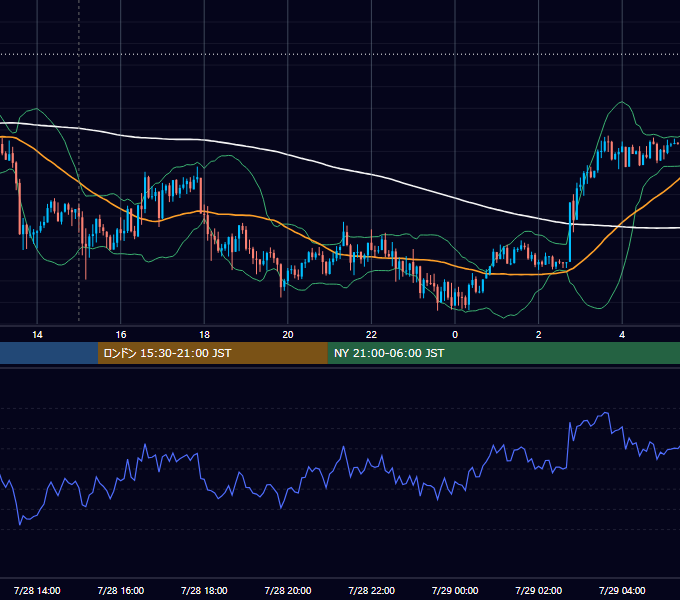Click hour label 4 on price chart axis
The height and width of the screenshot is (600, 680).
[x=622, y=334]
